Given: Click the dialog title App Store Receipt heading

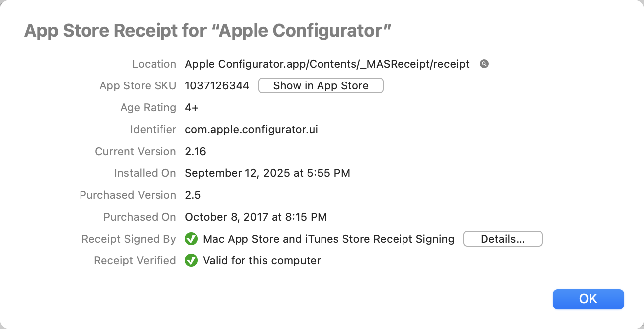Looking at the screenshot, I should [x=207, y=30].
